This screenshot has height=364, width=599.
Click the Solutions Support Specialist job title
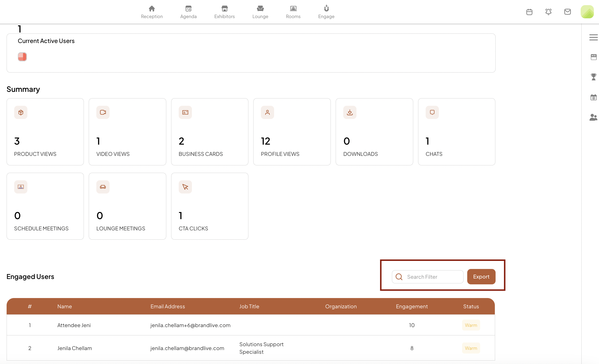(x=261, y=348)
